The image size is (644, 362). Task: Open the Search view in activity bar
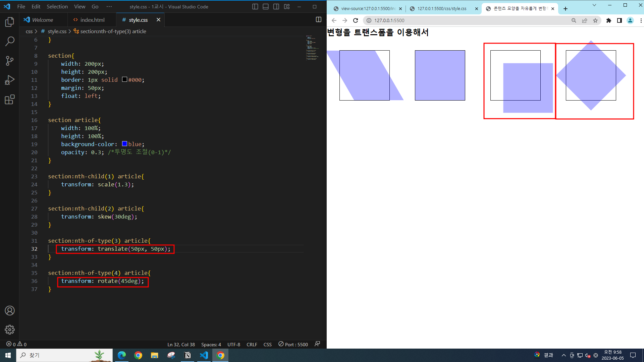(10, 41)
